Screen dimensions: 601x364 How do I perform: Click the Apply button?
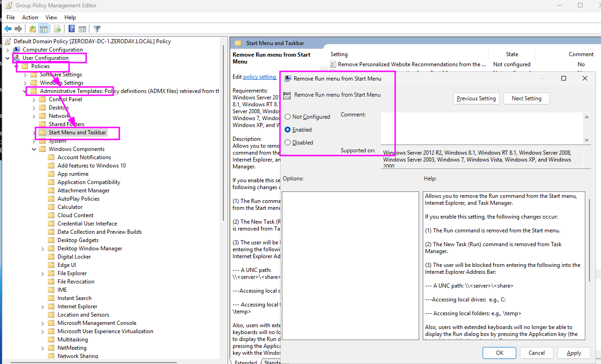click(574, 353)
